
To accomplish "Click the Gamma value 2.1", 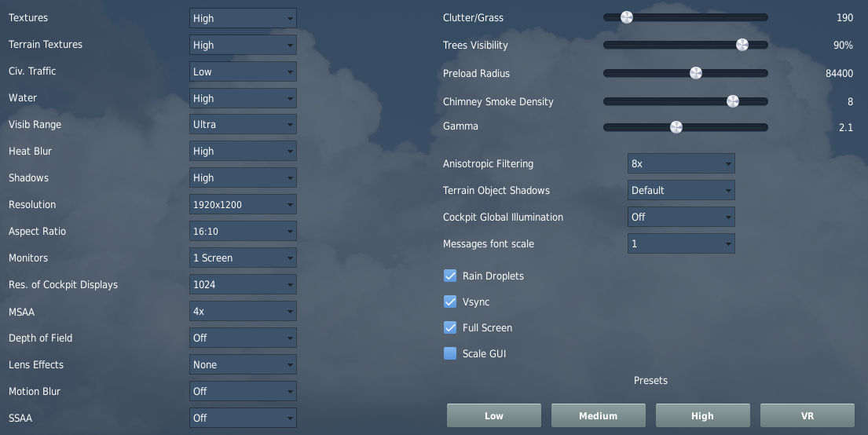I will click(846, 127).
